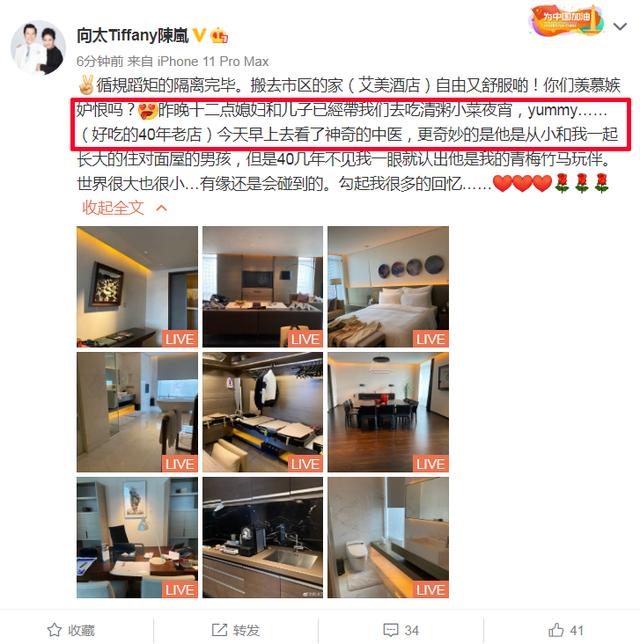
Task: Open the bathroom with bathtub live photo
Action: (x=137, y=412)
